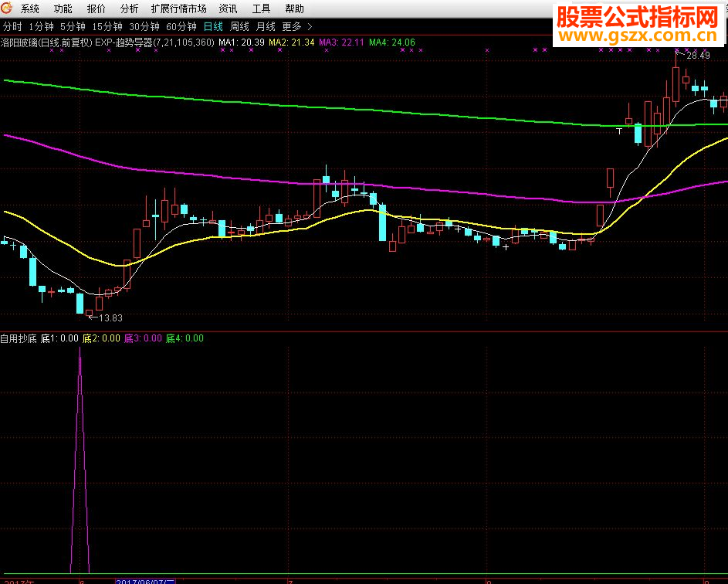Screen dimensions: 728x584
Task: Switch to 60分钟 chart period
Action: 181,27
